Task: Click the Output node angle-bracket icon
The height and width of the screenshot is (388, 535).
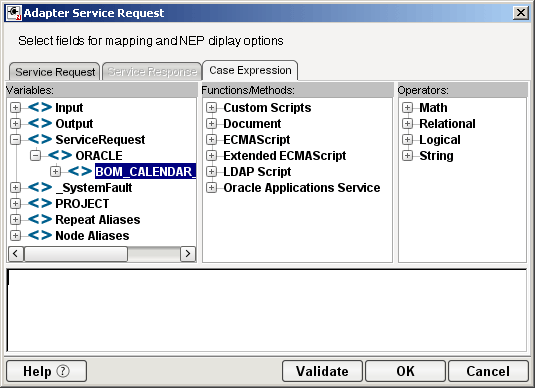Action: tap(40, 123)
